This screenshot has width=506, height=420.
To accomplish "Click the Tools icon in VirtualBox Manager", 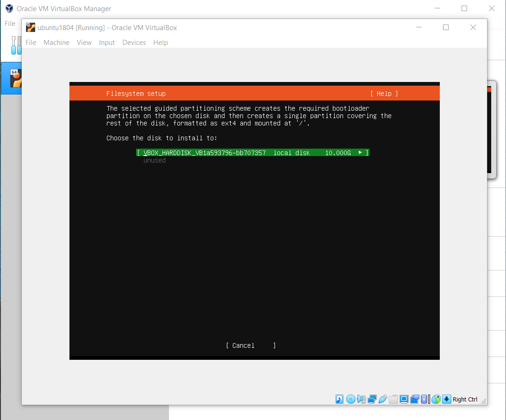I will point(15,45).
